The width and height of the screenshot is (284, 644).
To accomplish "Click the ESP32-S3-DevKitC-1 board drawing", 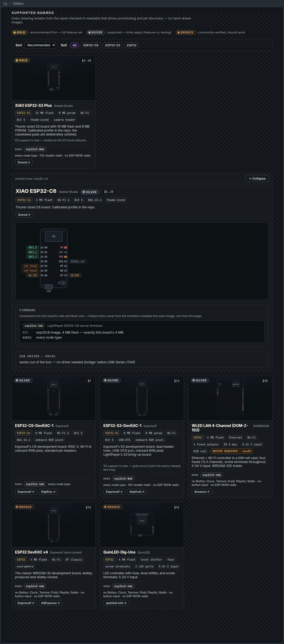I will pos(142,398).
